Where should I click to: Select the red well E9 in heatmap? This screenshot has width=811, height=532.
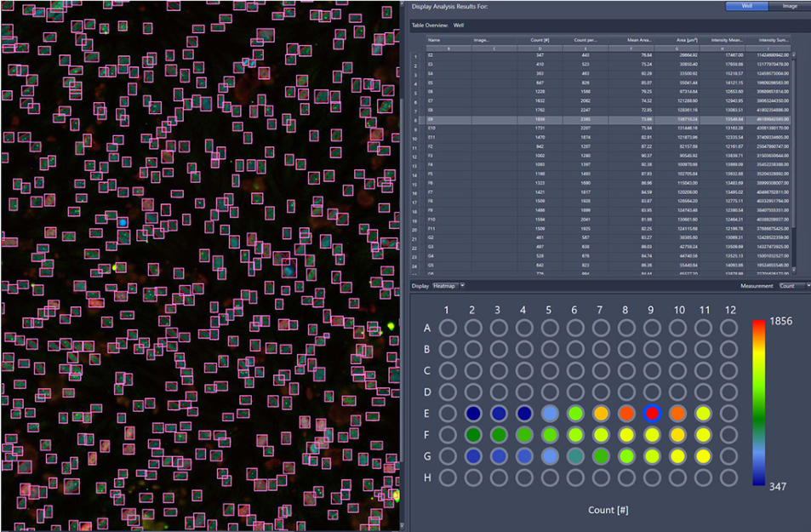coord(652,414)
